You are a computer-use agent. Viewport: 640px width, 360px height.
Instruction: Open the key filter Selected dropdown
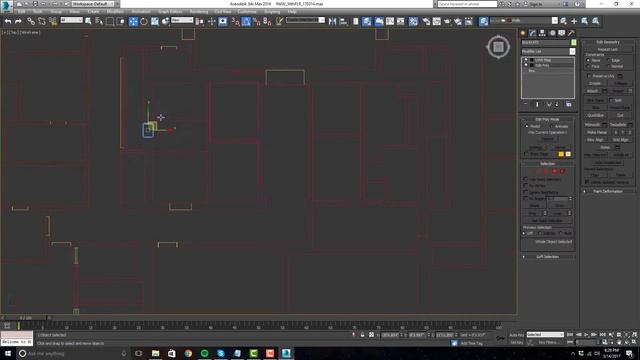[x=545, y=335]
